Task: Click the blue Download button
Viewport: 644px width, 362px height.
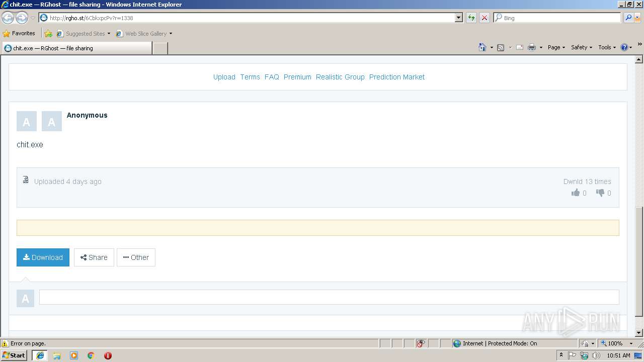Action: 43,257
